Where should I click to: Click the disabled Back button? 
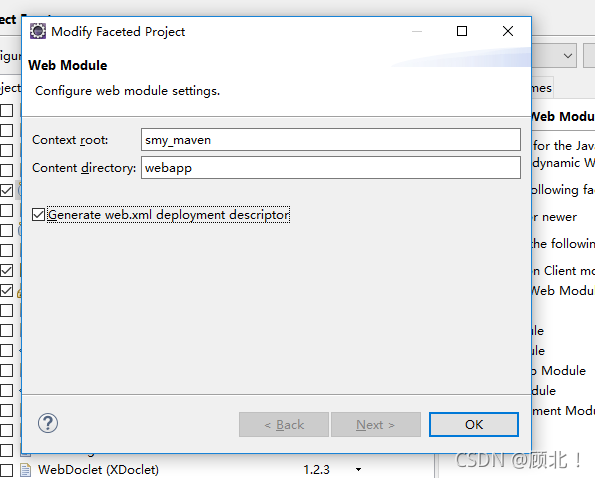284,425
